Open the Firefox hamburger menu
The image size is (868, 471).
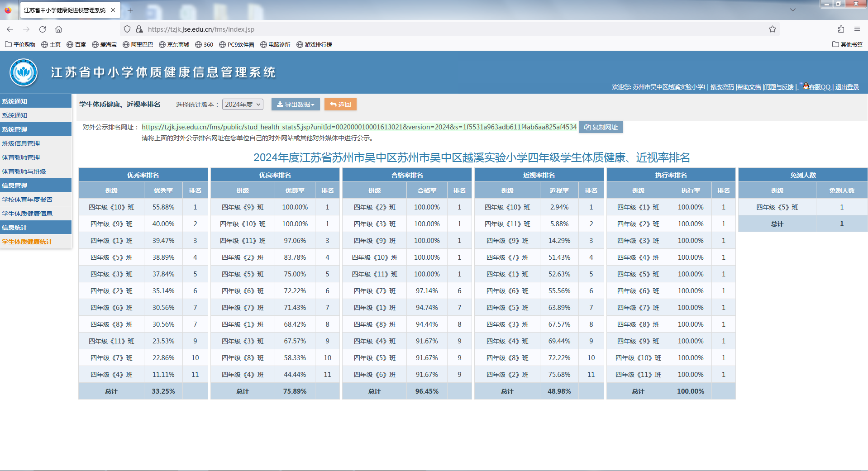tap(857, 29)
